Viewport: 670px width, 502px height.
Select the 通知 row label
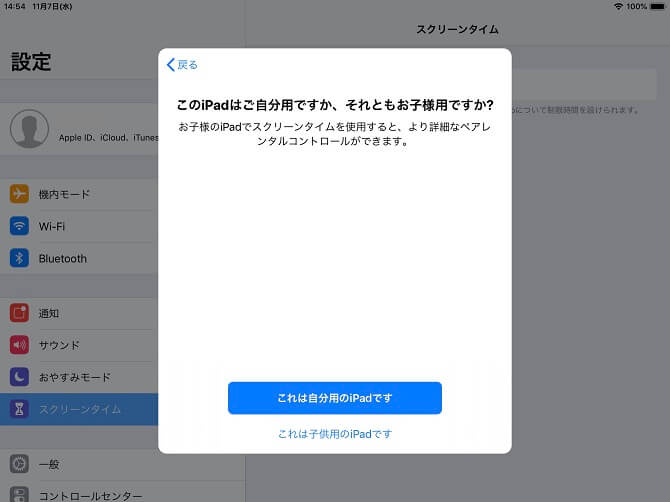[x=49, y=313]
